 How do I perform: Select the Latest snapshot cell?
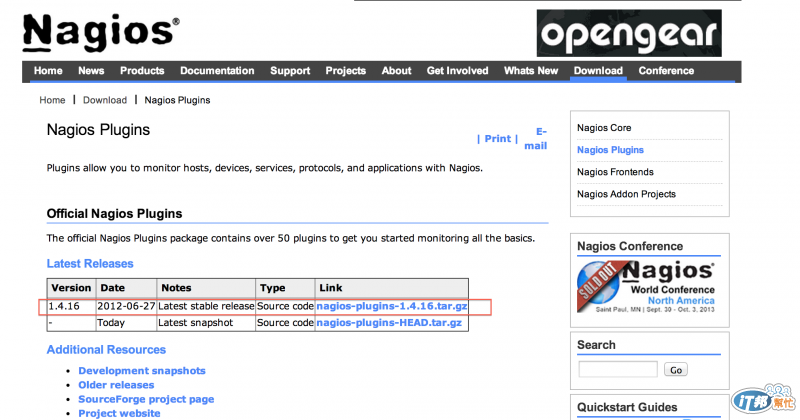click(206, 323)
